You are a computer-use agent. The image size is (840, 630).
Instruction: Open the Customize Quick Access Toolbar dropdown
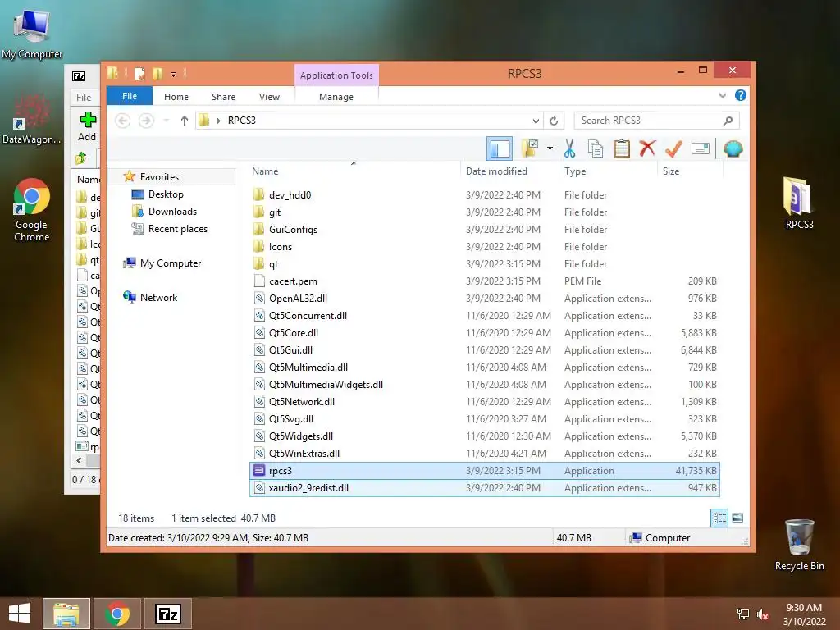click(x=174, y=74)
